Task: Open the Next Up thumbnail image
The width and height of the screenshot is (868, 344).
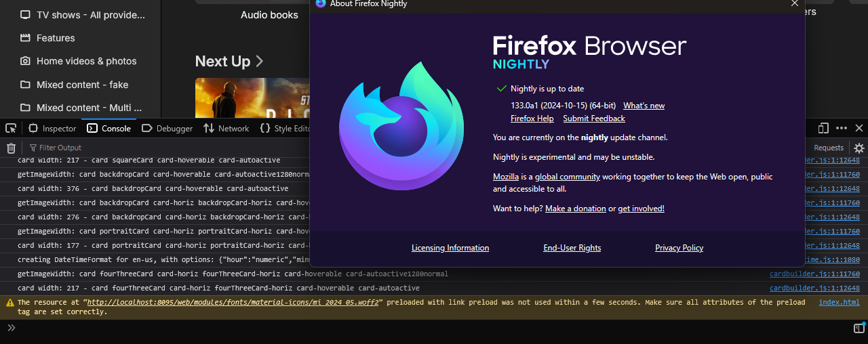Action: [x=252, y=98]
